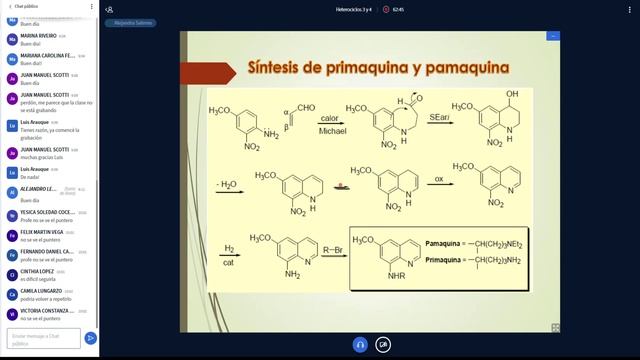This screenshot has width=640, height=360.
Task: Click Luis Arauque's avatar next to 'De nada!'
Action: (x=12, y=173)
